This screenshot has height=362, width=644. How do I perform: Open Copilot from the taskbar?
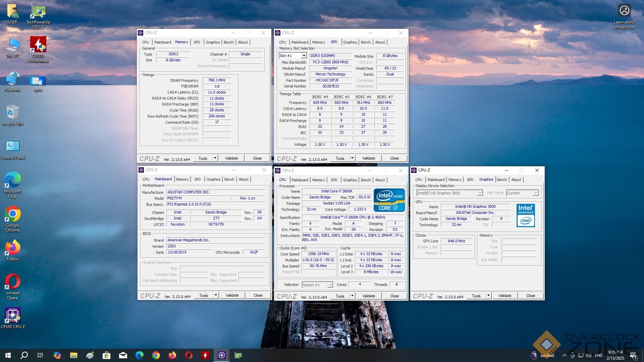point(57,355)
